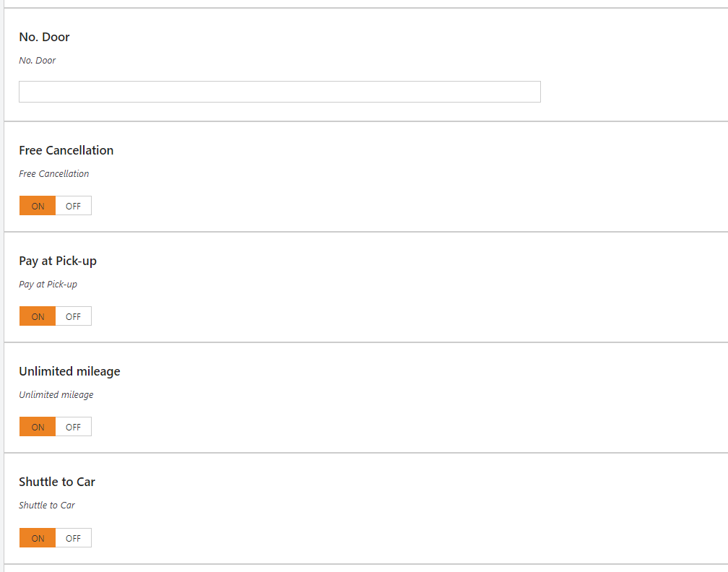The height and width of the screenshot is (572, 728).
Task: Click the No. Door text input field
Action: (279, 92)
